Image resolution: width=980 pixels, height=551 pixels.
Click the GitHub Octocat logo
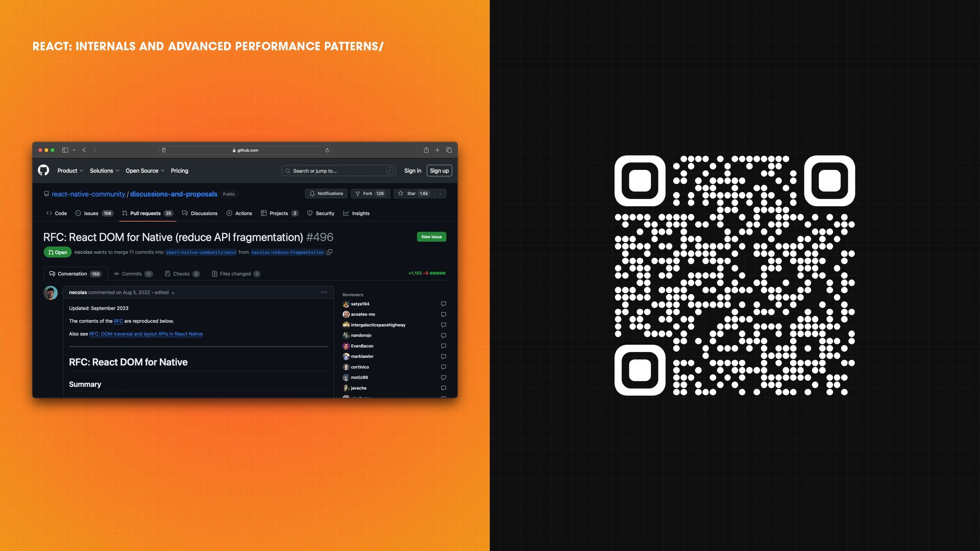(44, 170)
